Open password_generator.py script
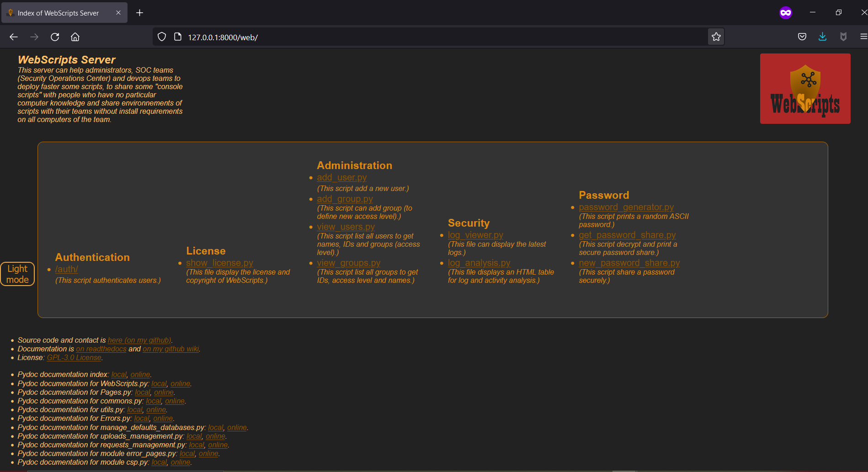868x472 pixels. coord(626,207)
